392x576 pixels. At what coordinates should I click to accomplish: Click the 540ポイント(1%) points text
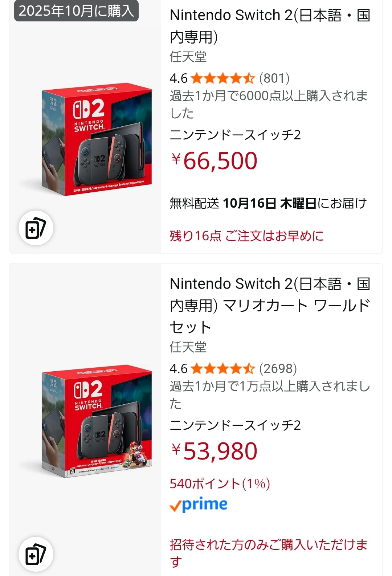[x=220, y=483]
